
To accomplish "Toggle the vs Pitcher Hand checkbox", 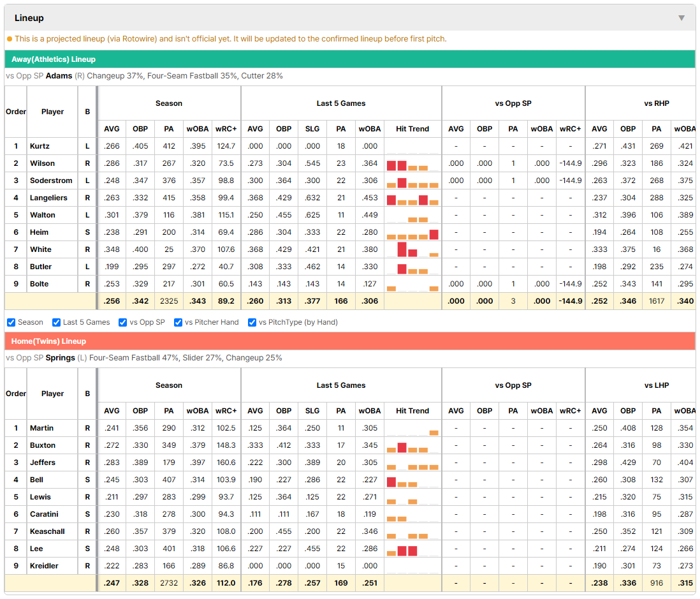I will (x=178, y=322).
